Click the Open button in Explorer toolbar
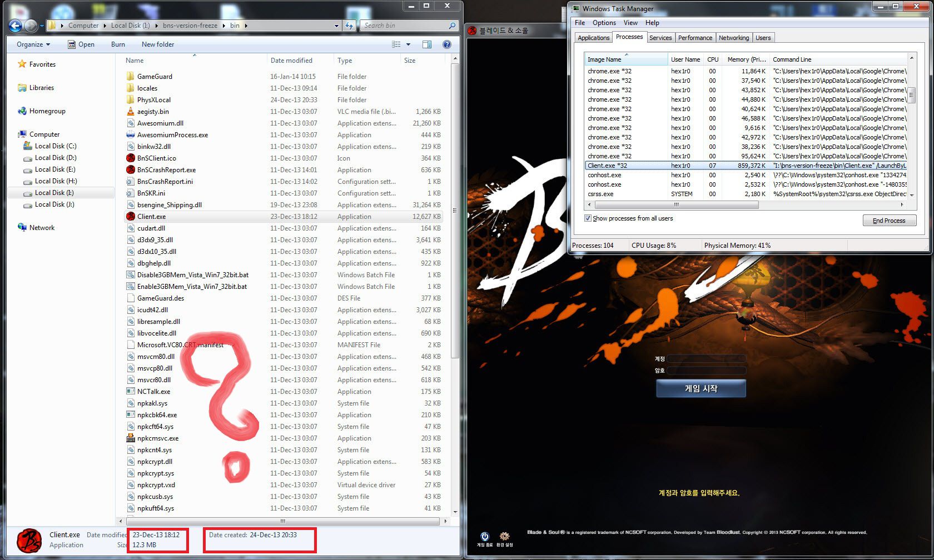 (x=81, y=44)
